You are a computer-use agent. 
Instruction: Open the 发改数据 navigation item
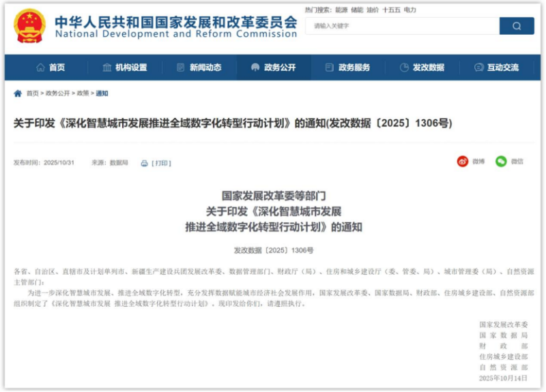(422, 67)
